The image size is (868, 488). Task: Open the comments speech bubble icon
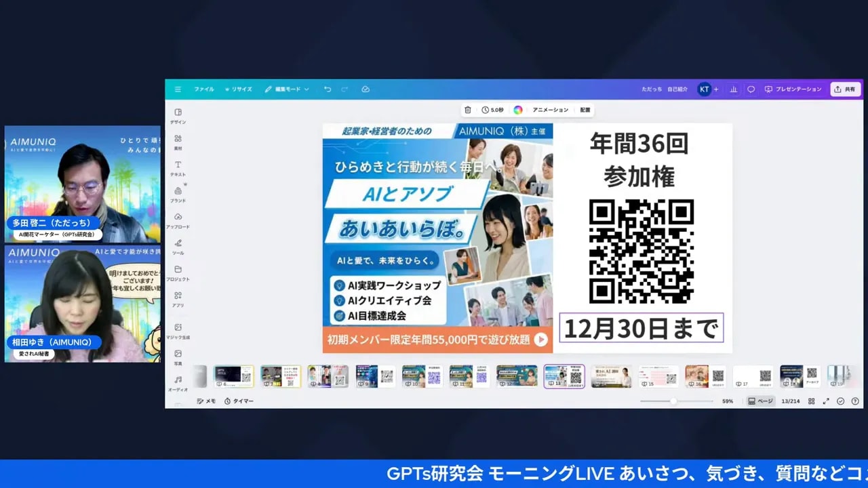click(751, 89)
